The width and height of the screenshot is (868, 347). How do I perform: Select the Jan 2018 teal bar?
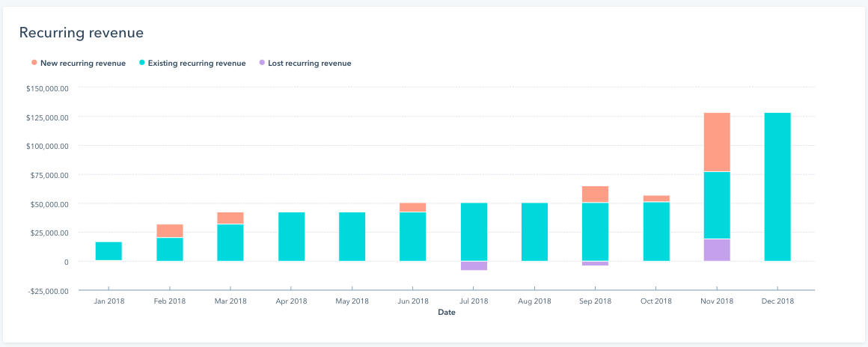coord(109,251)
